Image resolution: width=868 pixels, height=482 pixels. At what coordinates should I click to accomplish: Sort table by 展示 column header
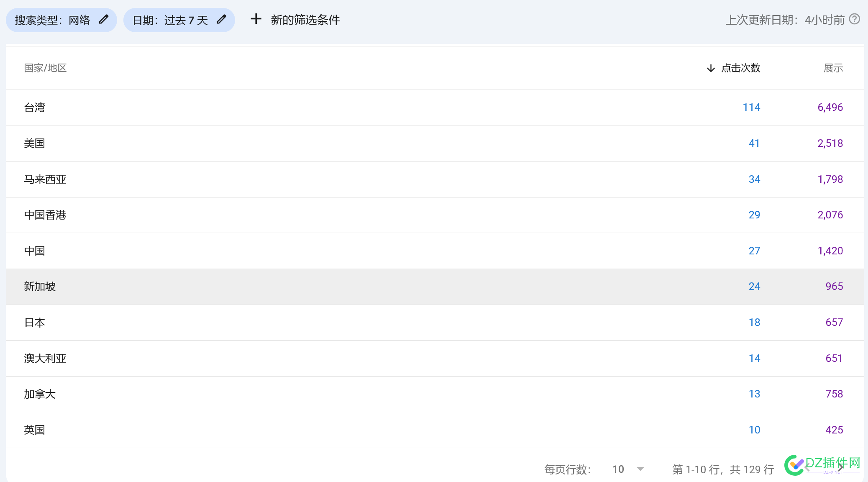coord(833,68)
